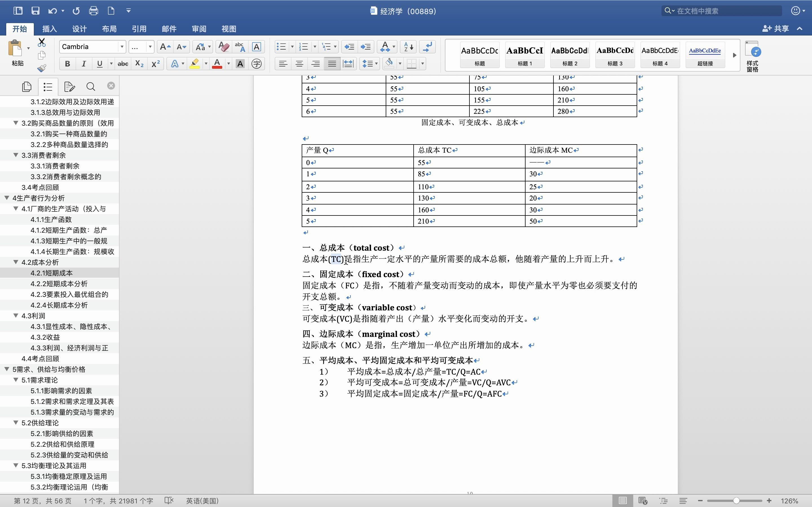The width and height of the screenshot is (812, 507).
Task: Open the Cambria font family dropdown
Action: coord(122,46)
